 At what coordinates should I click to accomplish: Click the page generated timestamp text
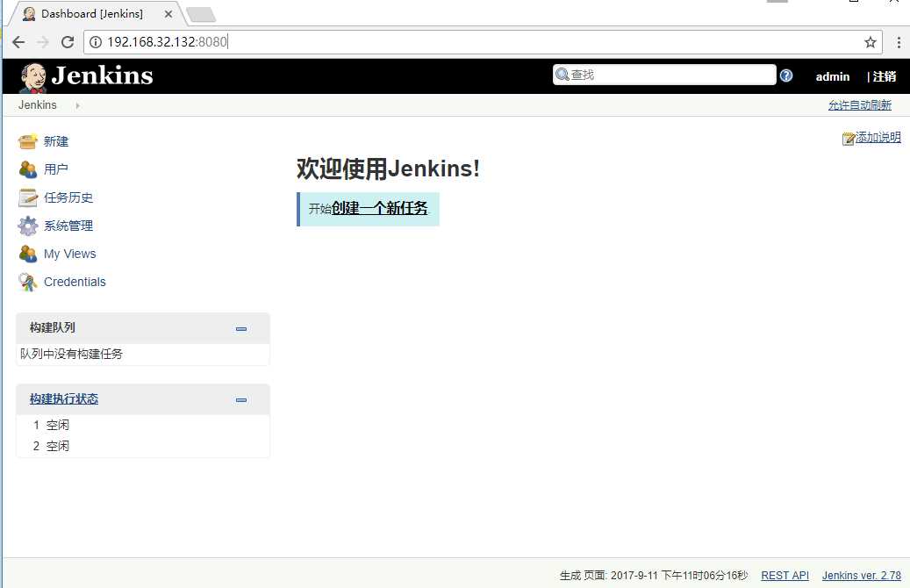pos(654,575)
